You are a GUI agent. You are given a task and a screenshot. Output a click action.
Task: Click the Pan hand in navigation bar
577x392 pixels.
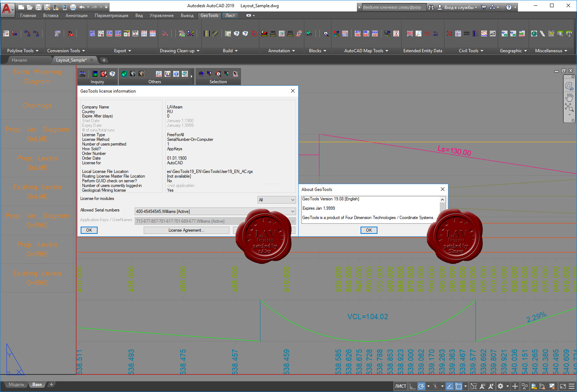pyautogui.click(x=569, y=97)
